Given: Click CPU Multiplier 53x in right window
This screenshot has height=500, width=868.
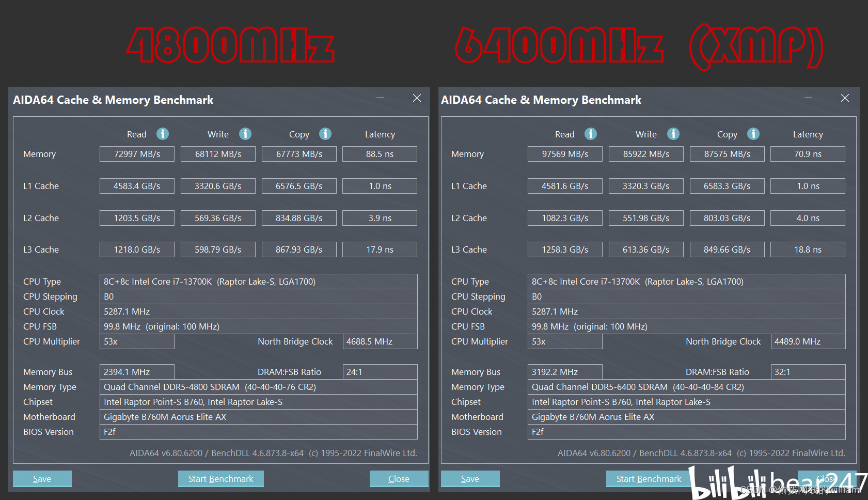Looking at the screenshot, I should click(565, 341).
